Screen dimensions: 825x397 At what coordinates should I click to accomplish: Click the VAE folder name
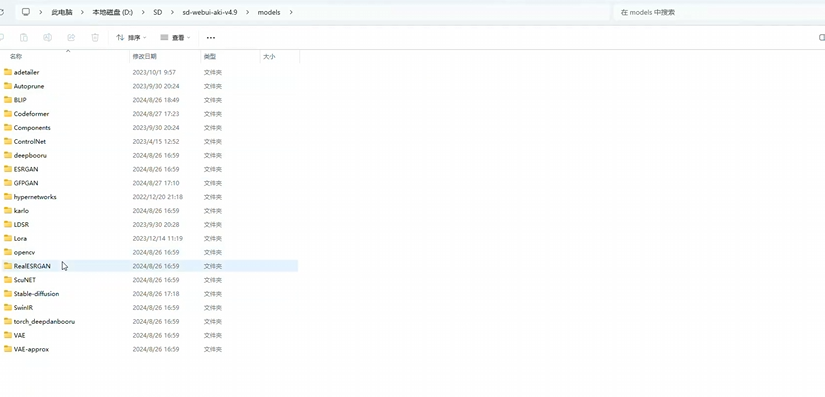19,335
